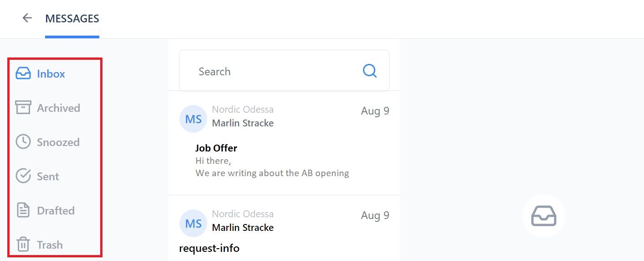Click the Trash bin icon

[x=23, y=245]
